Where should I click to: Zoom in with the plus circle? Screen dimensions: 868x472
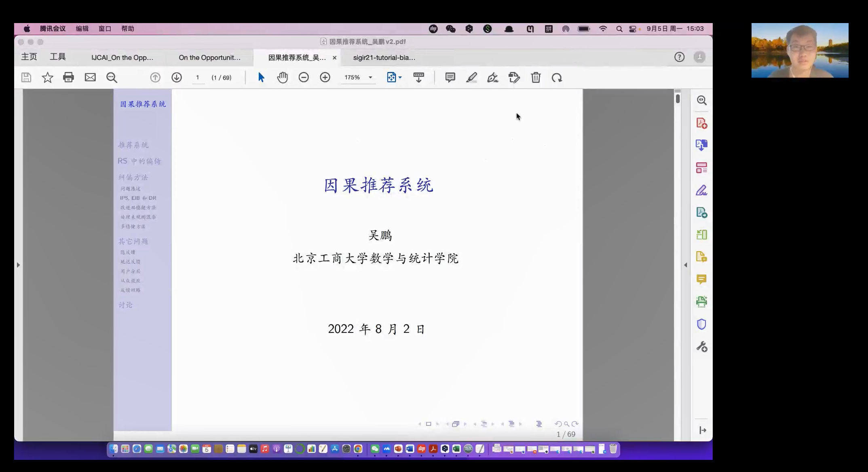325,77
